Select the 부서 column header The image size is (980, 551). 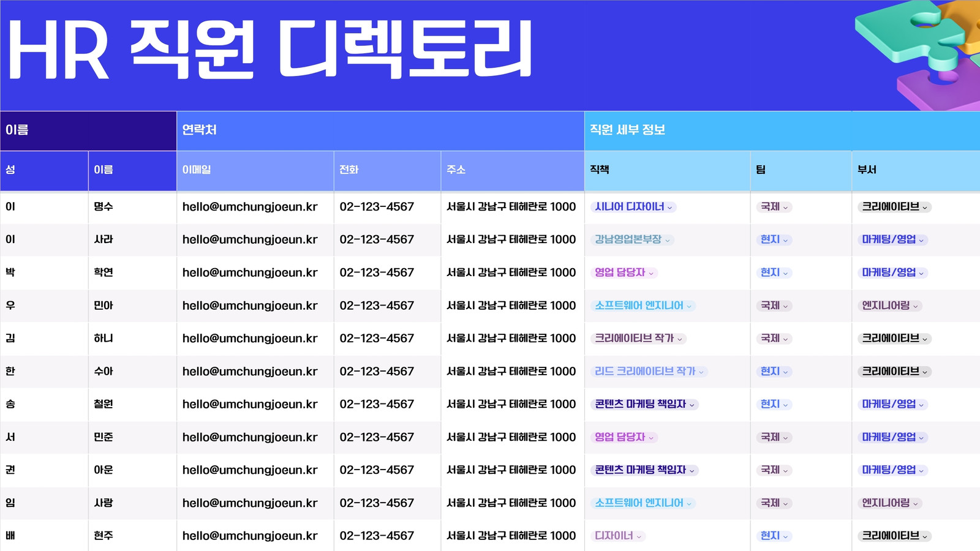916,170
